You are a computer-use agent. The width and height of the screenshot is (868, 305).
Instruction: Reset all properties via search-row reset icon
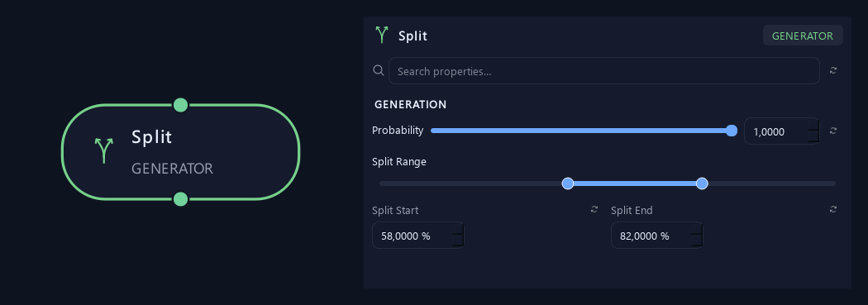pyautogui.click(x=833, y=70)
